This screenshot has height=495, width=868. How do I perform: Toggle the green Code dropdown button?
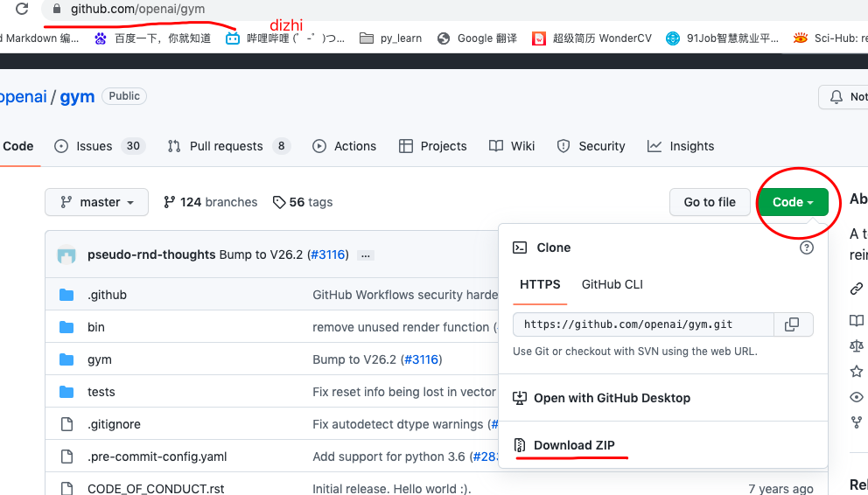[793, 202]
